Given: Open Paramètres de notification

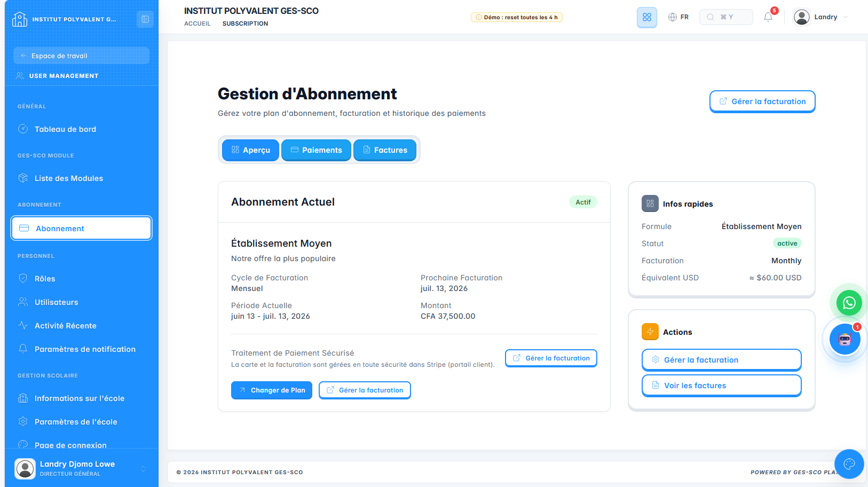Looking at the screenshot, I should (81, 349).
